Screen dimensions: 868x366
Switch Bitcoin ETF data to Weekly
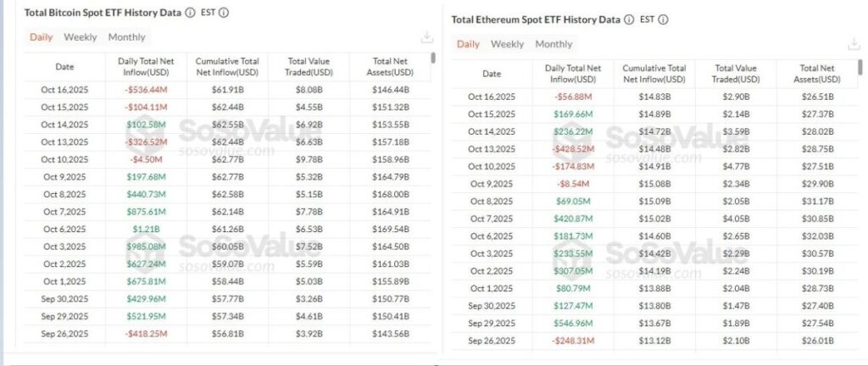(81, 37)
